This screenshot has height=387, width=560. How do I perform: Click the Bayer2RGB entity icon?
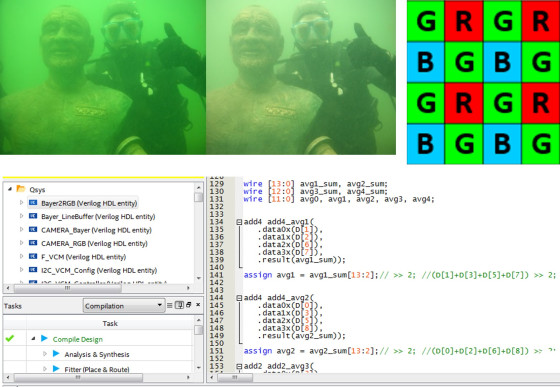(33, 203)
